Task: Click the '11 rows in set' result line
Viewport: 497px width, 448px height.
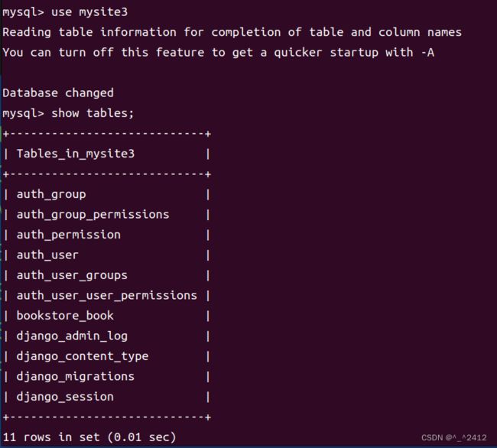Action: coord(89,437)
